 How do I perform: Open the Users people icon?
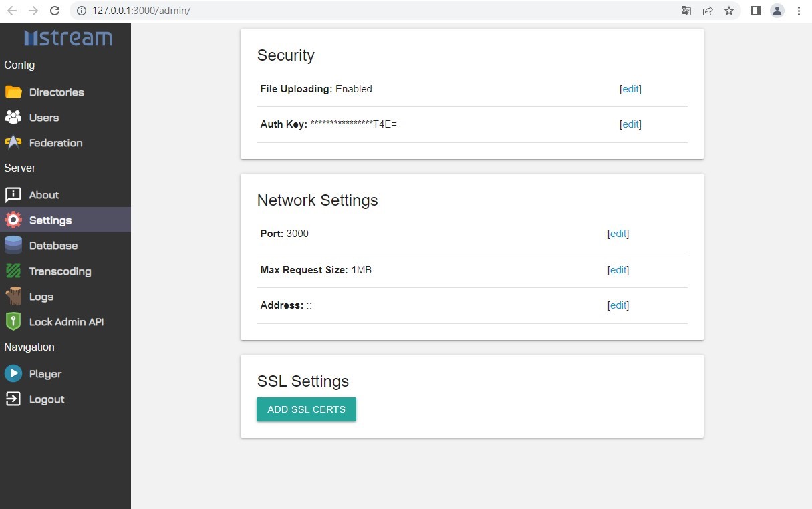(x=13, y=118)
